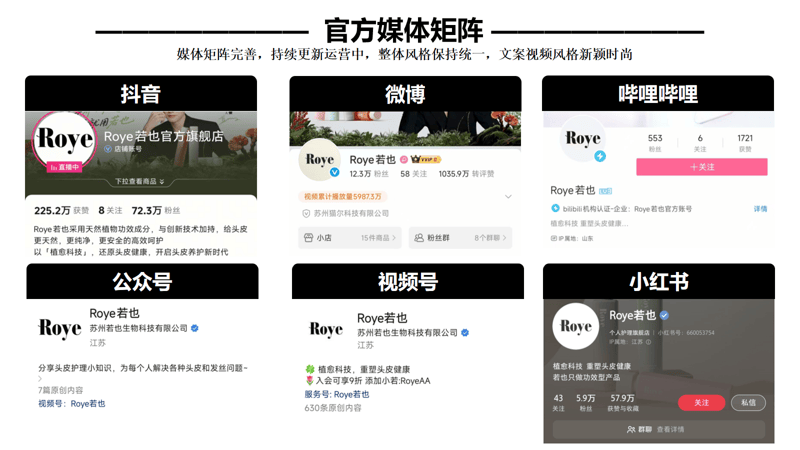
Task: Click the Xiaohongshu Roye round avatar
Action: point(576,327)
